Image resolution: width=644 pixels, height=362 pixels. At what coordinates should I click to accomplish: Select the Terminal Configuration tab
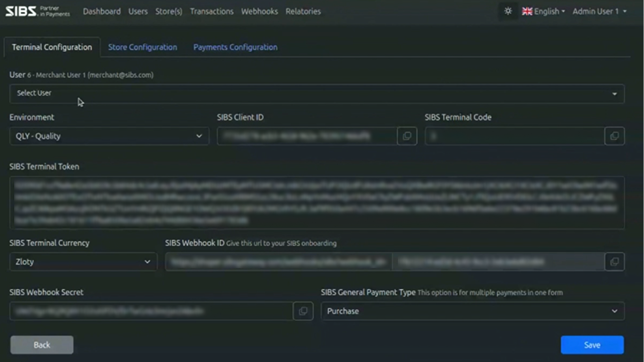tap(52, 47)
